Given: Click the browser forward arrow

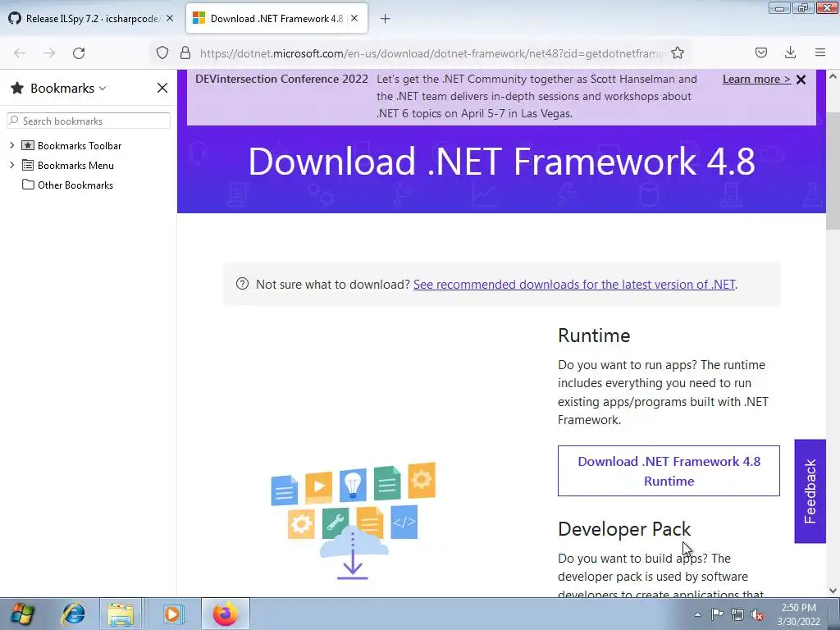Looking at the screenshot, I should [49, 53].
